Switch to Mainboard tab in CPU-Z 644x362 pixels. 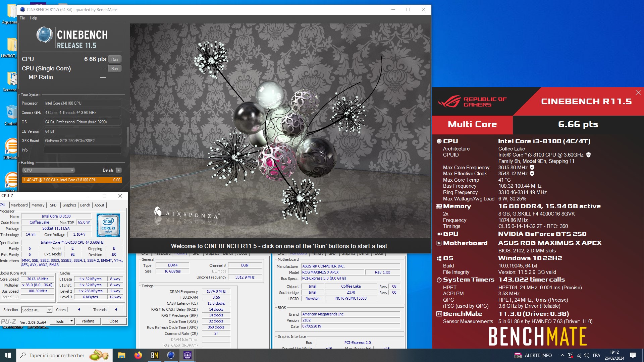point(19,205)
